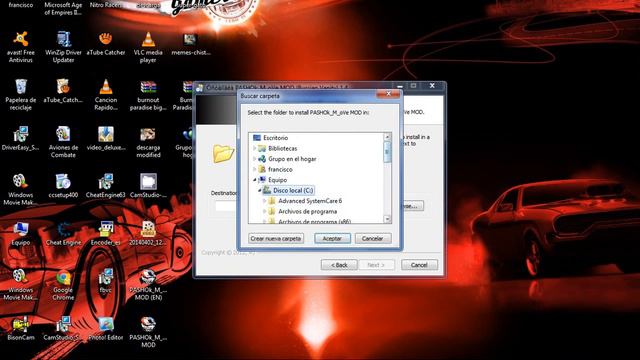Minimize the PASHOk installer window
The height and width of the screenshot is (360, 640).
click(x=400, y=86)
